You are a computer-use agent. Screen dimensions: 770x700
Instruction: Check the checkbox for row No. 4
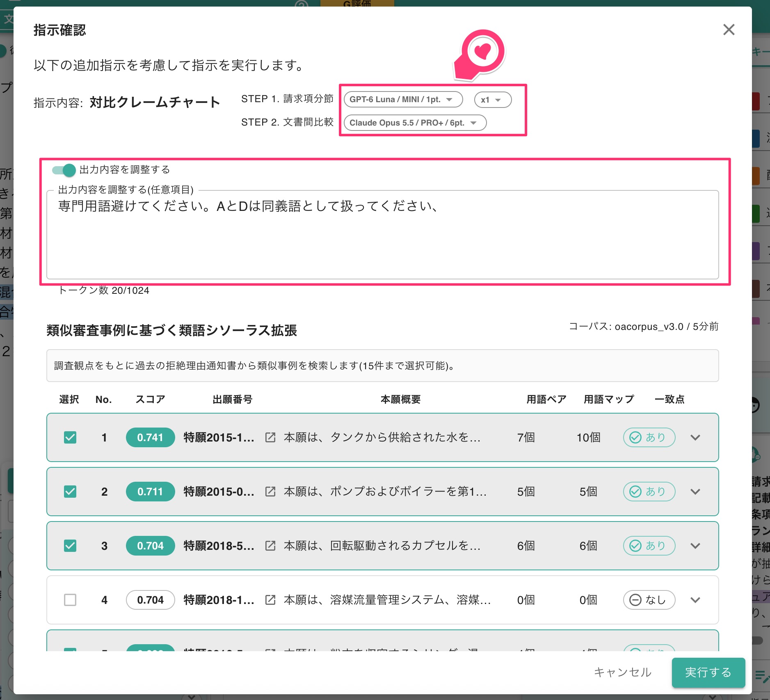(x=70, y=600)
